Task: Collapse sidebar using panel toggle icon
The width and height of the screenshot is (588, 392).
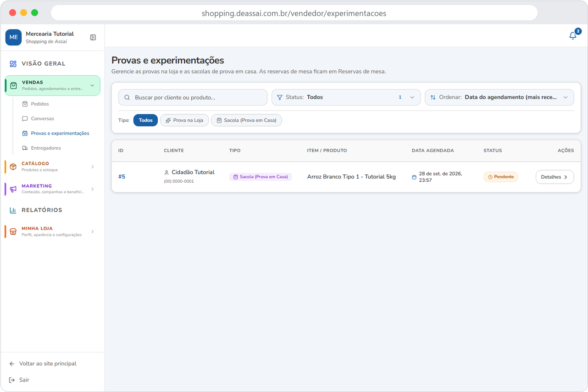Action: 93,38
